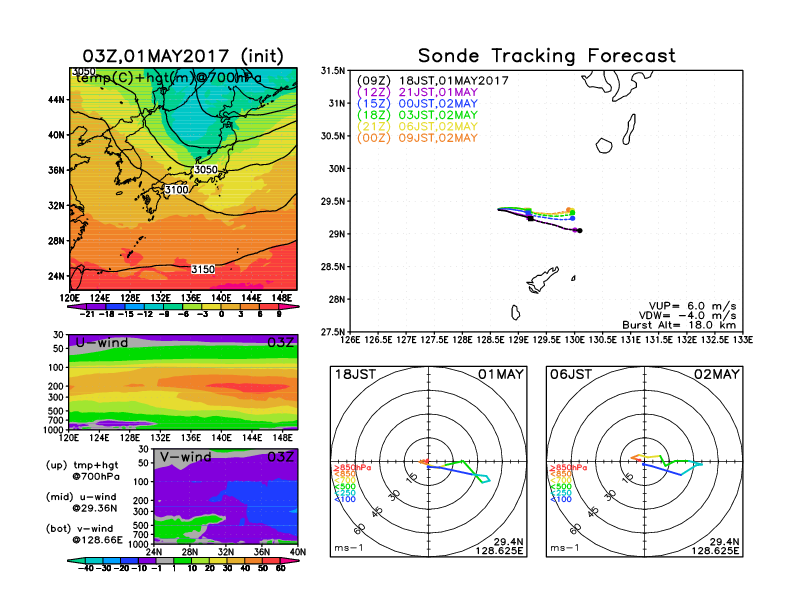Select the yellow "(21Z) 06JST,02MAY" legend entry
The height and width of the screenshot is (612, 792).
coord(417,126)
